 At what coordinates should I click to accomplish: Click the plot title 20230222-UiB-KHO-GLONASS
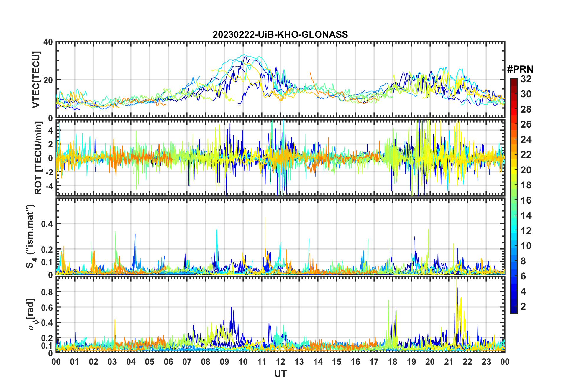point(280,34)
